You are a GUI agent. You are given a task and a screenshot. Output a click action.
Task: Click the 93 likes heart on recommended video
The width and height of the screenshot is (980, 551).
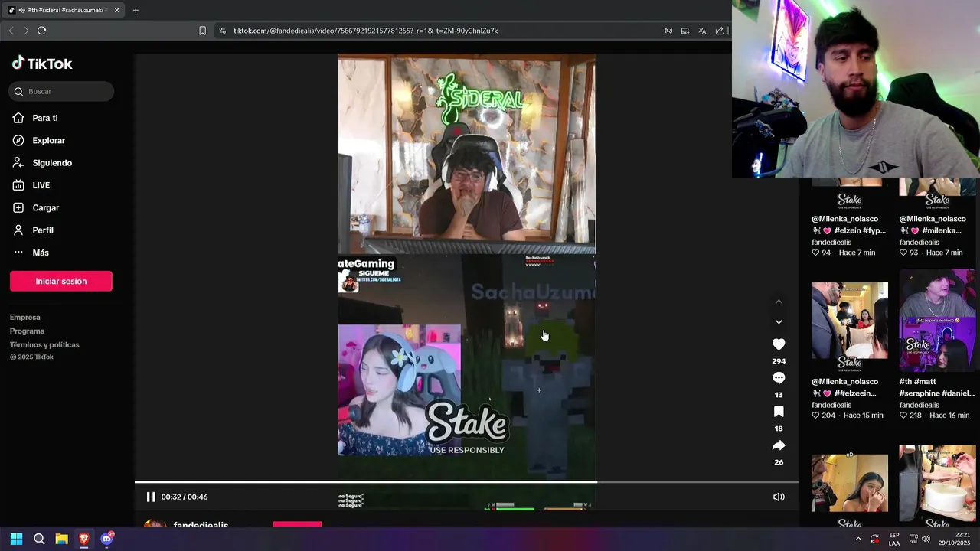point(903,253)
